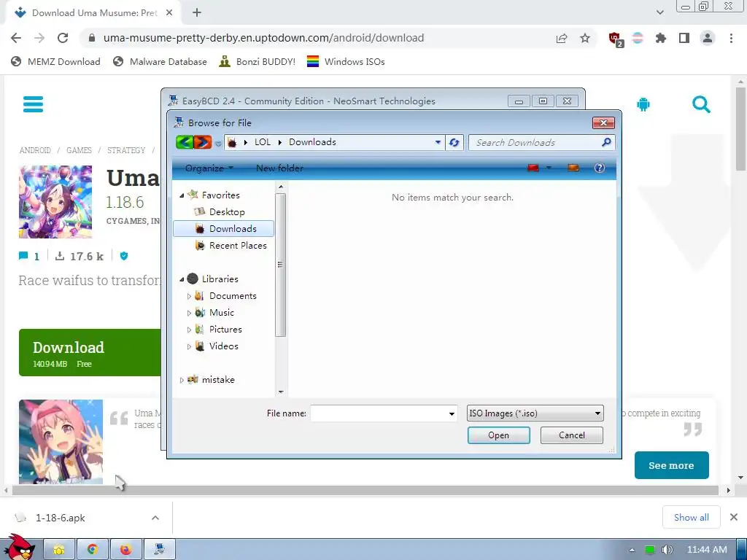Click the Chrome address bar URL
The width and height of the screenshot is (747, 560).
click(263, 38)
